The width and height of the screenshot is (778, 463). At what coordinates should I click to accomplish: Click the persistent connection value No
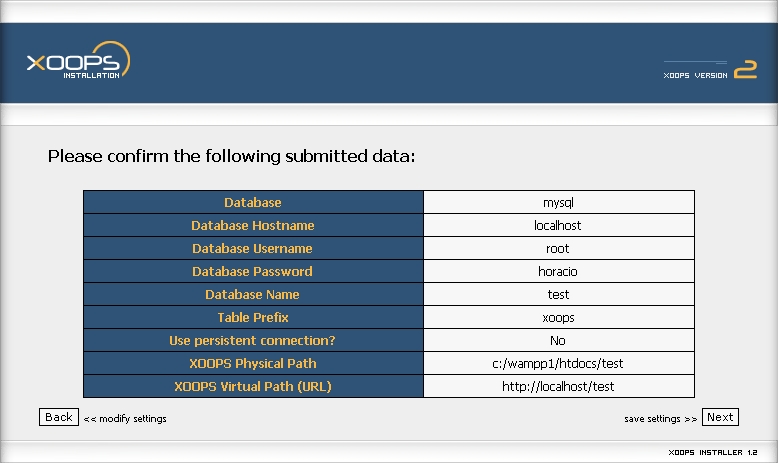pos(558,340)
